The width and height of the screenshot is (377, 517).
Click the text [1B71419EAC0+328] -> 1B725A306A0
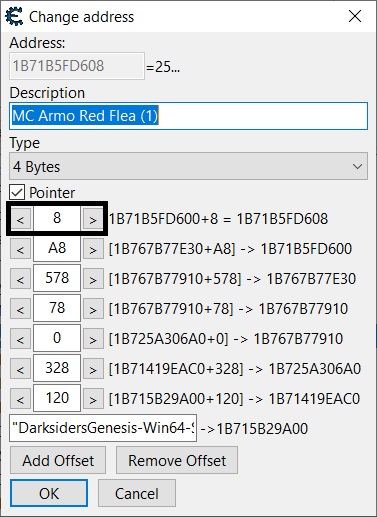tap(235, 369)
